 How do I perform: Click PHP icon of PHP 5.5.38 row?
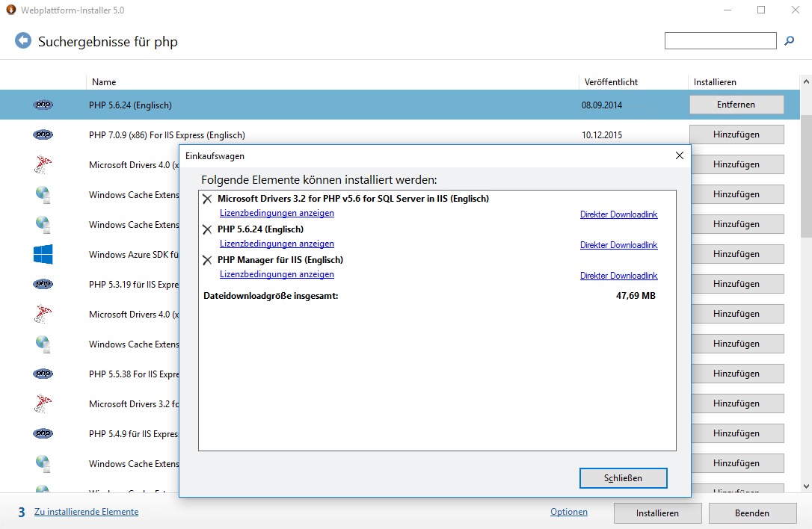43,373
